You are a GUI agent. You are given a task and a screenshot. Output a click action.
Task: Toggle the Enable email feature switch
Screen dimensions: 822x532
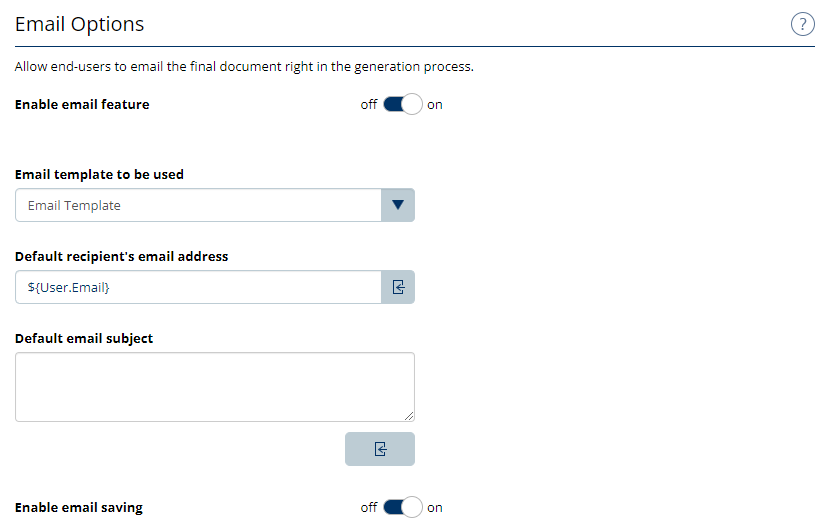403,104
